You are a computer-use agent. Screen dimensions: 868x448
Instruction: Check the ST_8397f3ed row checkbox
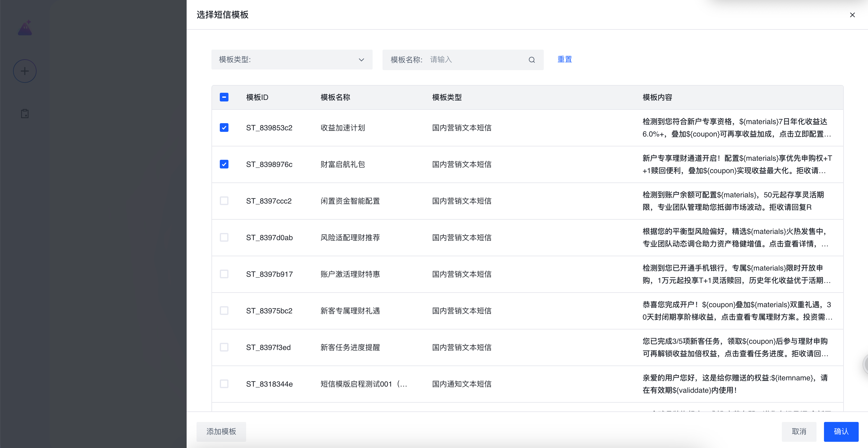224,347
